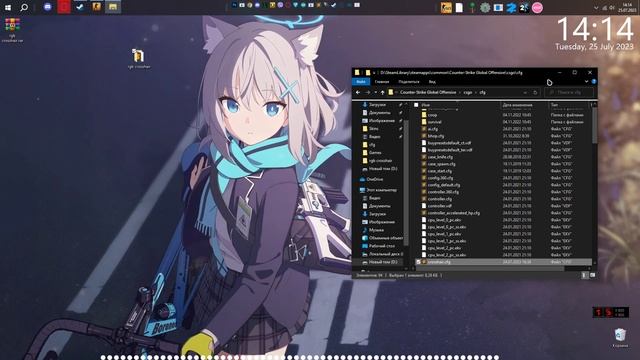
Task: Switch to large icons view layout
Action: pyautogui.click(x=592, y=276)
